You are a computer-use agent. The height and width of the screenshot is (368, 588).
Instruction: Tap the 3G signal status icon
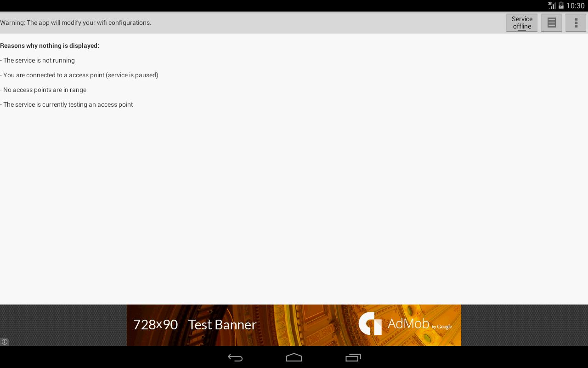tap(552, 6)
